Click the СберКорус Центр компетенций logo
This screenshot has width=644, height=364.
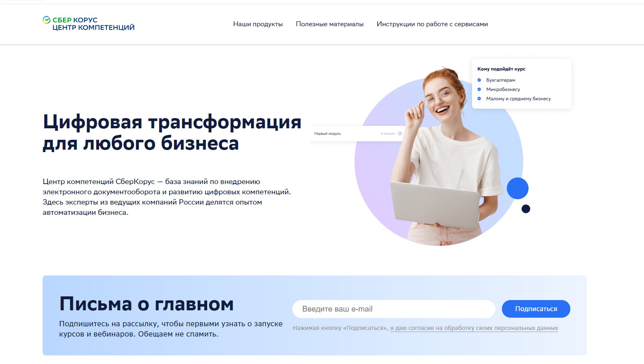coord(88,24)
